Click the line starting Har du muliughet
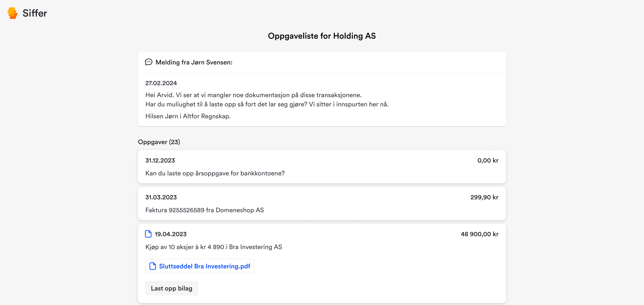 [267, 104]
